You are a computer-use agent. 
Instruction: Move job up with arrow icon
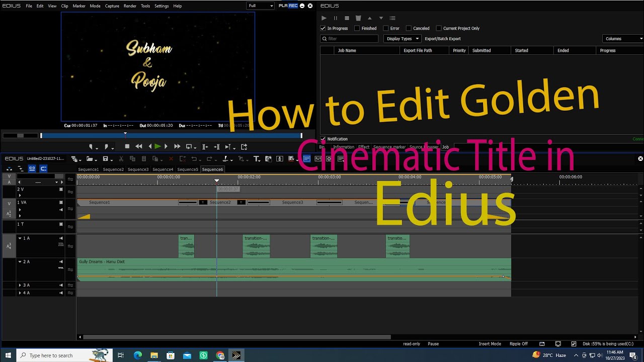pyautogui.click(x=369, y=18)
